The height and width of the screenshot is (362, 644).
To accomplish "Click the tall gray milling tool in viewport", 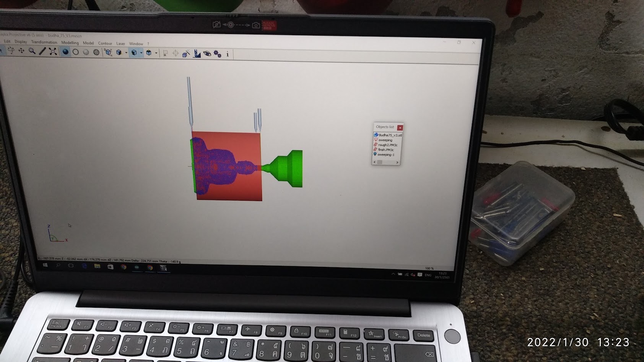I will [x=189, y=103].
